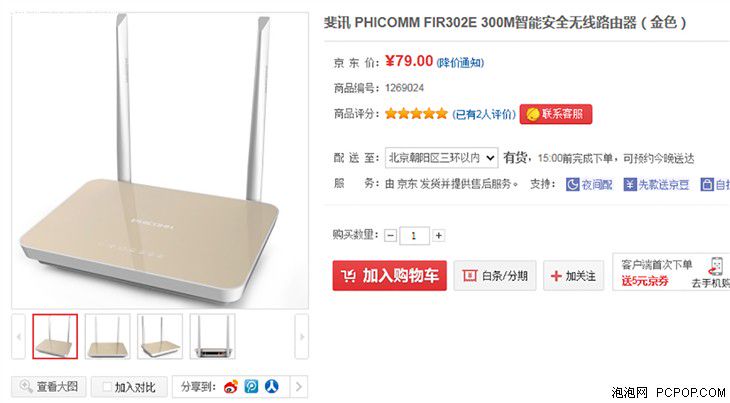Click the 夜间配 service icon
The height and width of the screenshot is (403, 730).
[x=572, y=185]
